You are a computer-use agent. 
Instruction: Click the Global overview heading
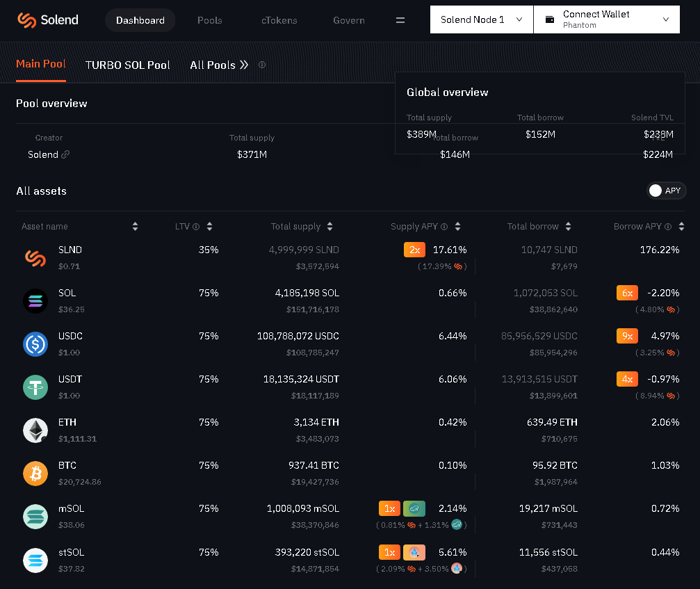[x=448, y=92]
